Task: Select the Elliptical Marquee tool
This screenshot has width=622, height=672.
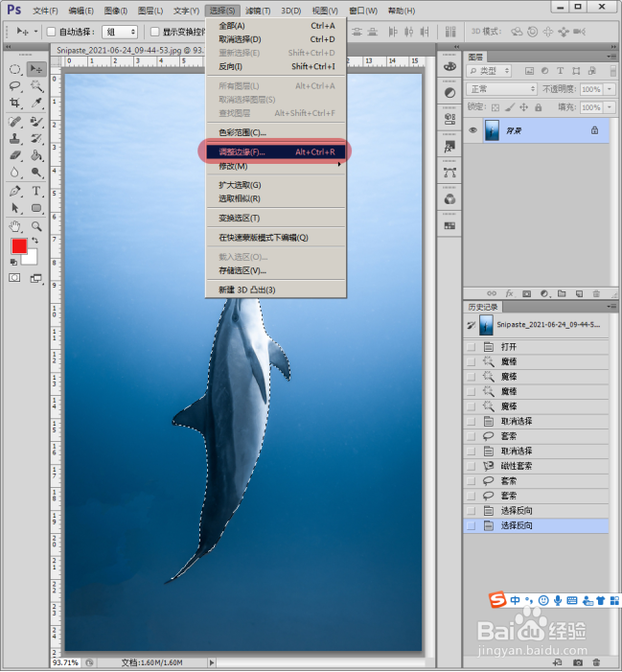Action: point(15,69)
